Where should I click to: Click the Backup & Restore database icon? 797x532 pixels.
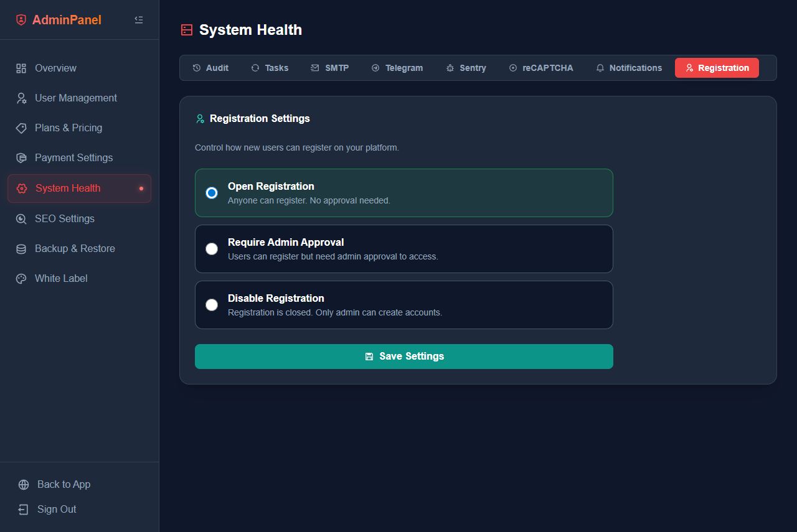pos(21,249)
